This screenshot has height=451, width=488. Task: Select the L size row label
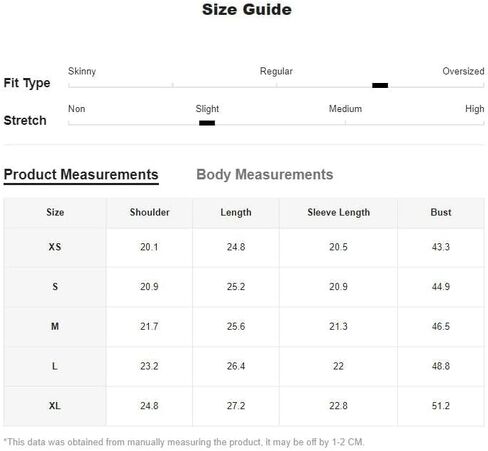pyautogui.click(x=55, y=366)
